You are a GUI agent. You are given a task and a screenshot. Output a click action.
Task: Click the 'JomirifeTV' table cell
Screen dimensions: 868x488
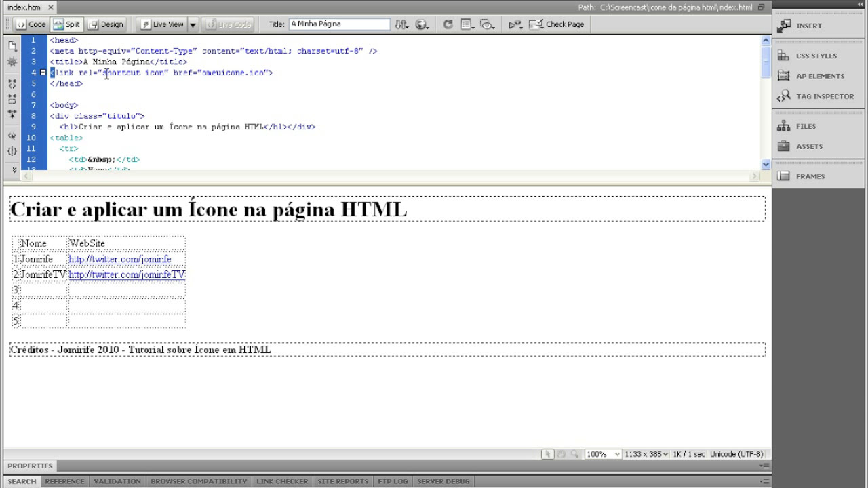click(x=43, y=274)
